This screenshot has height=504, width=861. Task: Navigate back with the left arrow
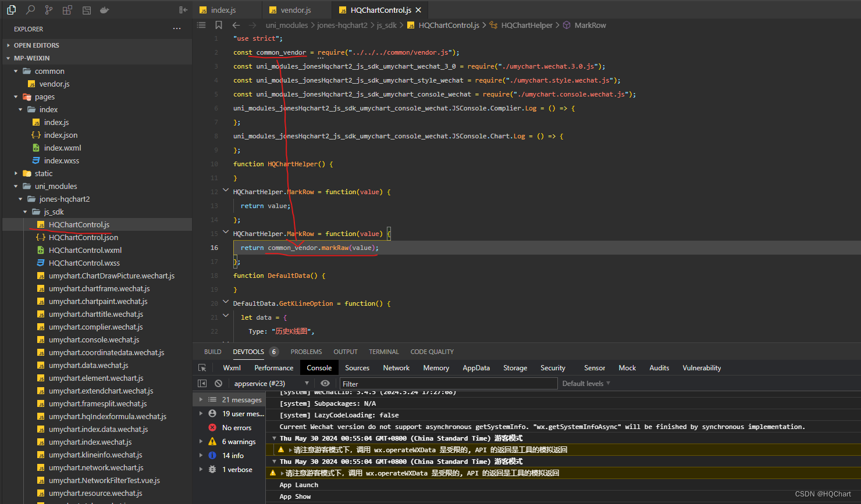click(236, 25)
